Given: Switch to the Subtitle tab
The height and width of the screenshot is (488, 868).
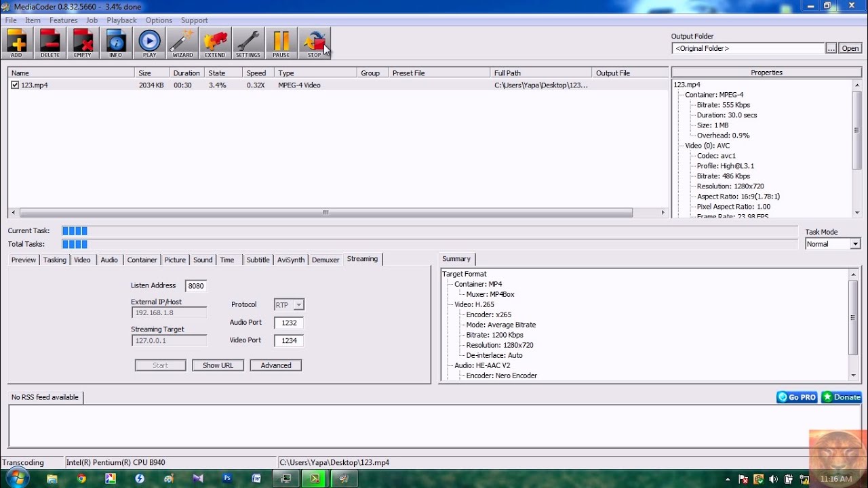Looking at the screenshot, I should click(x=258, y=260).
